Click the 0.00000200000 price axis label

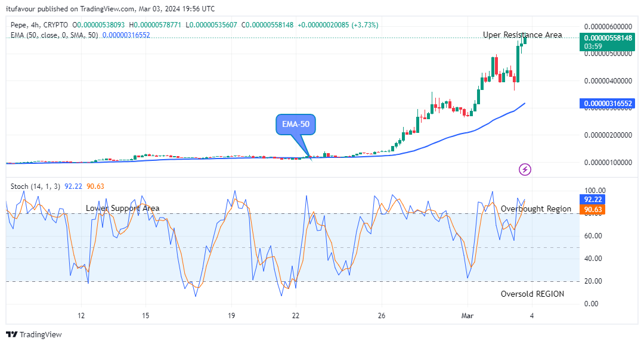coord(608,135)
